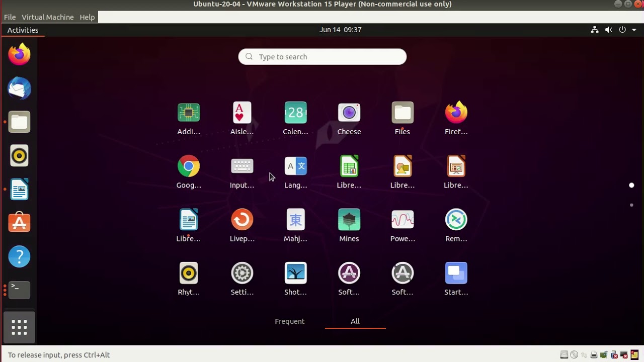Open LibreOffice Writer from dock
Screen dimensions: 644x362
(x=19, y=189)
